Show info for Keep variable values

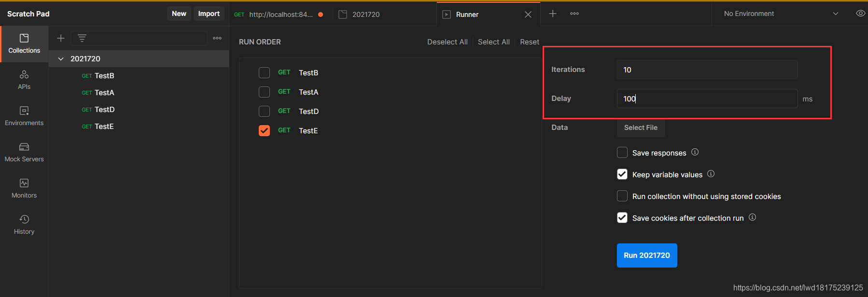(x=711, y=174)
